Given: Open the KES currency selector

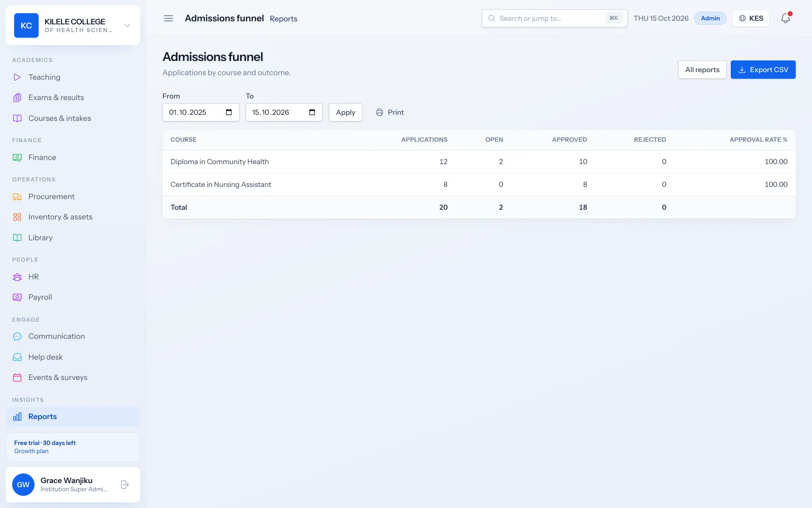Looking at the screenshot, I should click(751, 18).
